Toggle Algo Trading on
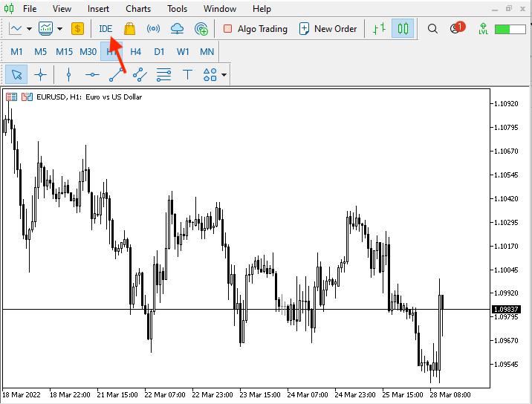 pyautogui.click(x=255, y=29)
